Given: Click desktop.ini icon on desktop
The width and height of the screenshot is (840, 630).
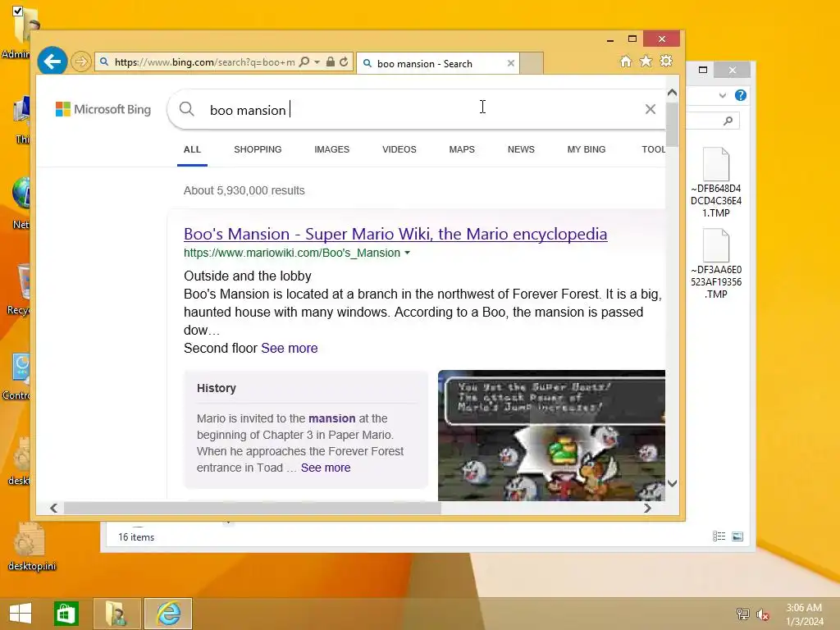Looking at the screenshot, I should [x=32, y=546].
